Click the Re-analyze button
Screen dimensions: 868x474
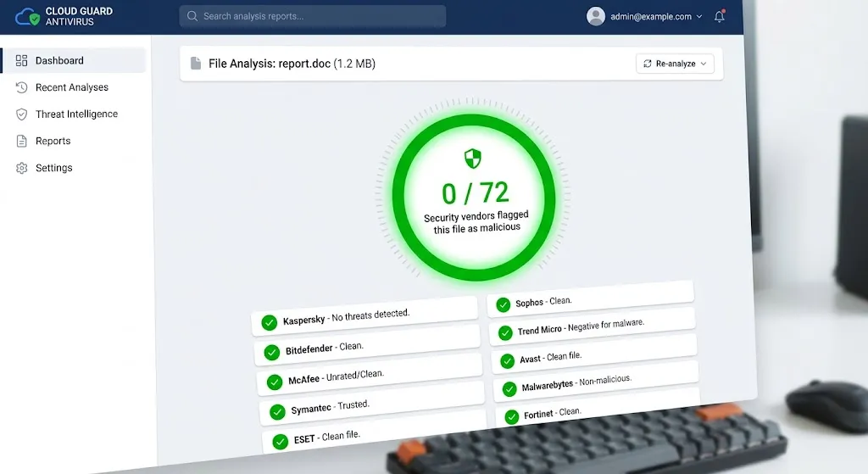pyautogui.click(x=675, y=64)
